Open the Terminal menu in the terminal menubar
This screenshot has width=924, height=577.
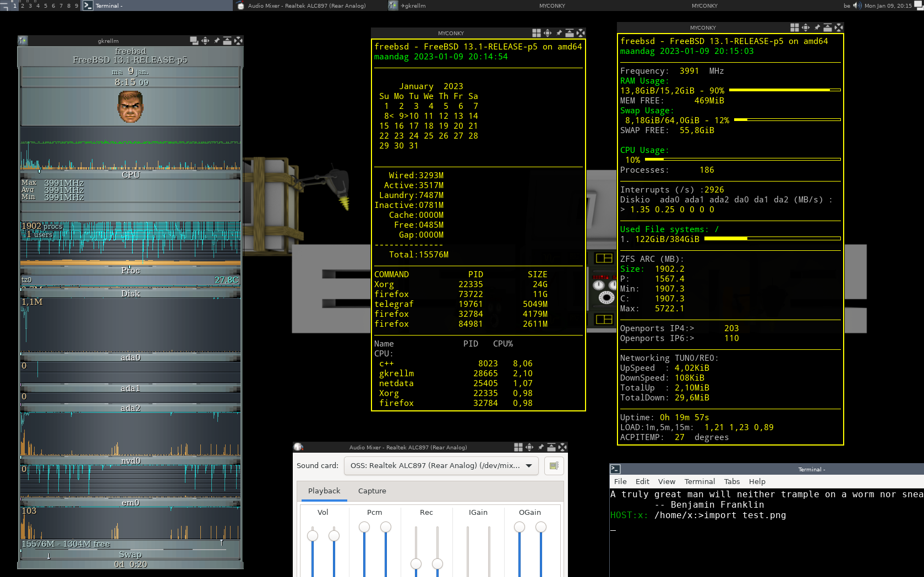pyautogui.click(x=699, y=482)
